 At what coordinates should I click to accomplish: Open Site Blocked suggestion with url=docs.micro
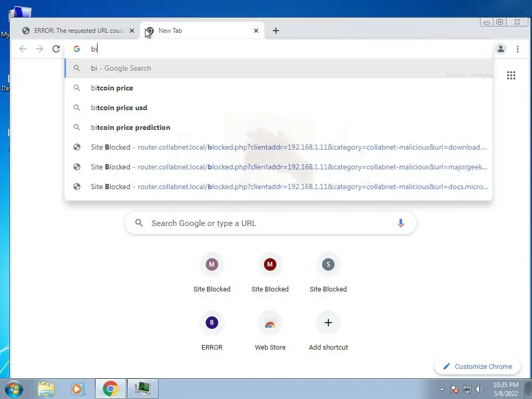278,187
